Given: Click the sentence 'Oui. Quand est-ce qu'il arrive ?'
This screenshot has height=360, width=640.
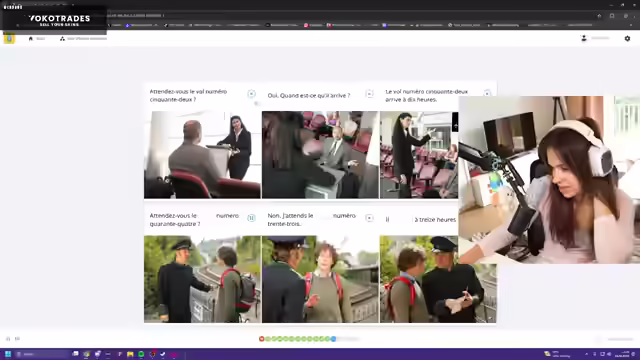Looking at the screenshot, I should pos(309,96).
